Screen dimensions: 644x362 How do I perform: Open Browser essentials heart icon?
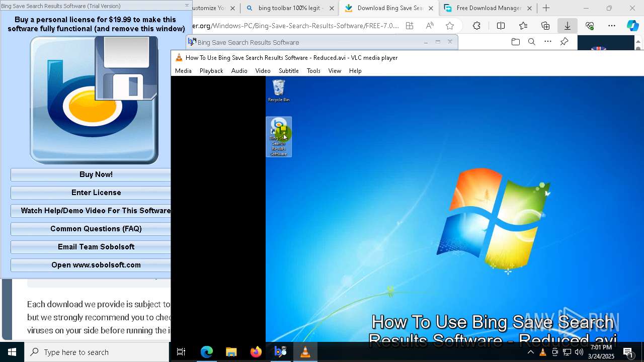(590, 26)
